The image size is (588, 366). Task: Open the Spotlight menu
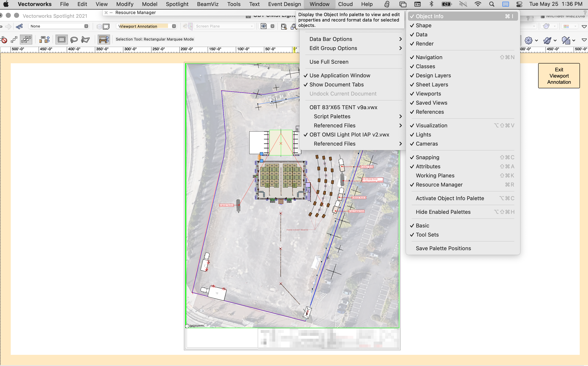[177, 4]
